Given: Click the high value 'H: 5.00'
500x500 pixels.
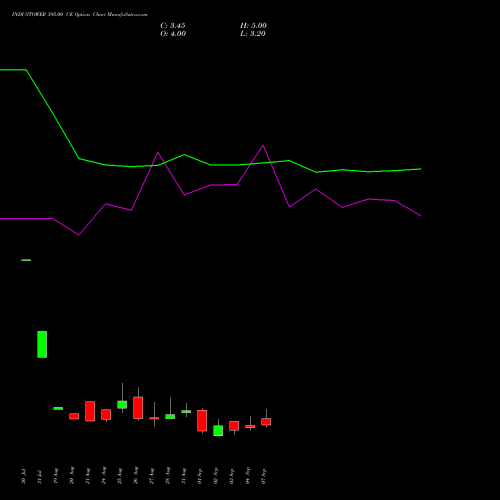Looking at the screenshot, I should [253, 26].
